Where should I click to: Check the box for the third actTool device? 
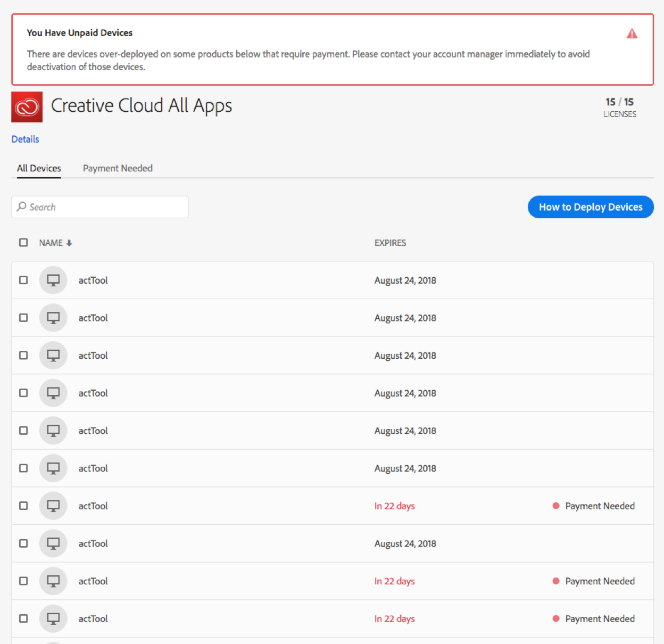click(x=23, y=355)
